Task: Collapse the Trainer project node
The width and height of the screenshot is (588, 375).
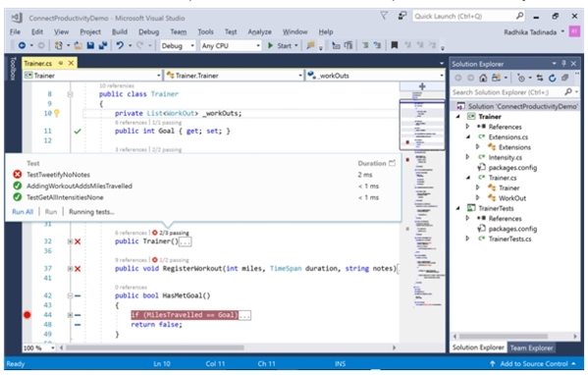Action: click(457, 117)
